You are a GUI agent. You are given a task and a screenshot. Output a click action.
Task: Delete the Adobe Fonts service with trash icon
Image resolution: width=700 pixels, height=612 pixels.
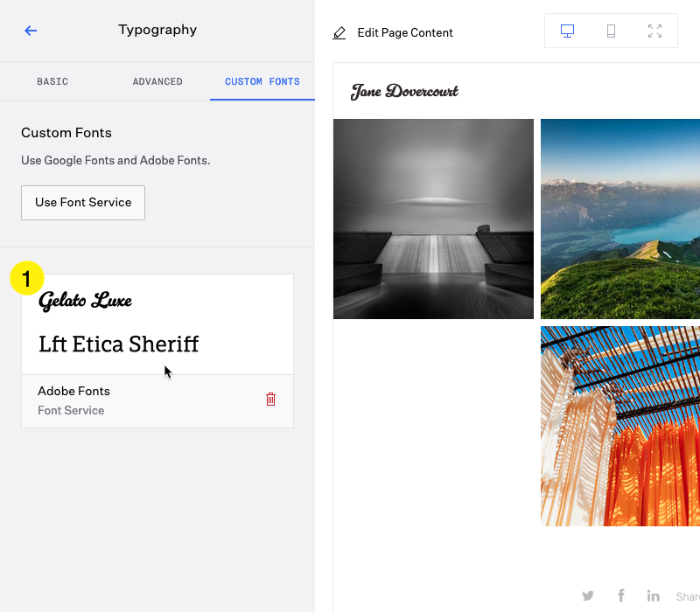pos(270,400)
